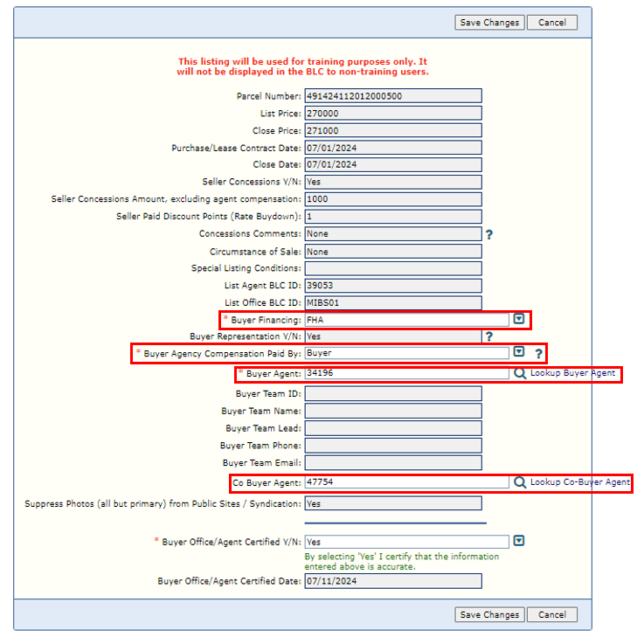644x644 pixels.
Task: Click the red training purposes notice text
Action: (302, 66)
